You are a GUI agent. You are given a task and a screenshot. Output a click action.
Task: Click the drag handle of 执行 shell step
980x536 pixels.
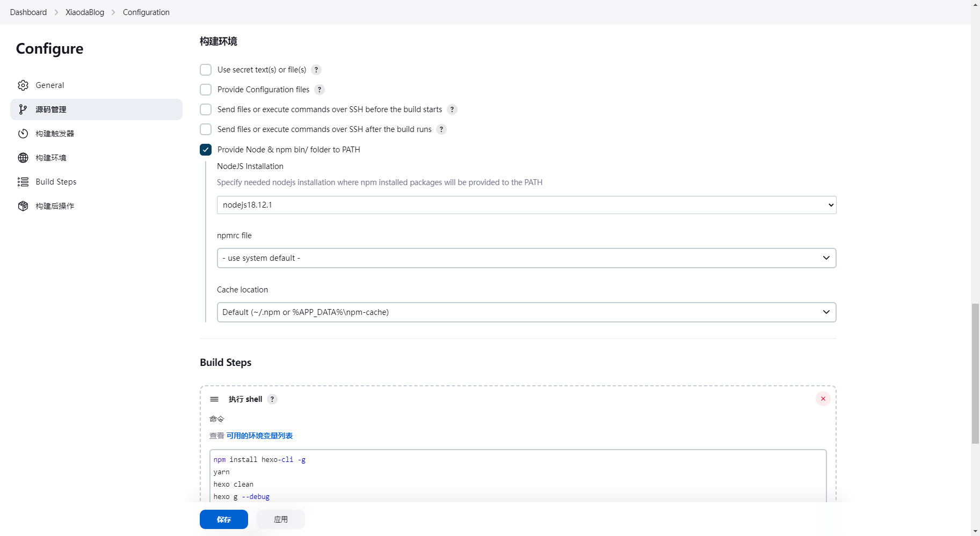click(214, 399)
